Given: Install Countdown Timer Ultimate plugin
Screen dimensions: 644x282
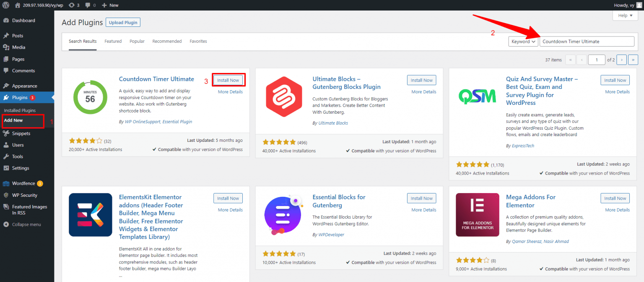Looking at the screenshot, I should [x=228, y=80].
